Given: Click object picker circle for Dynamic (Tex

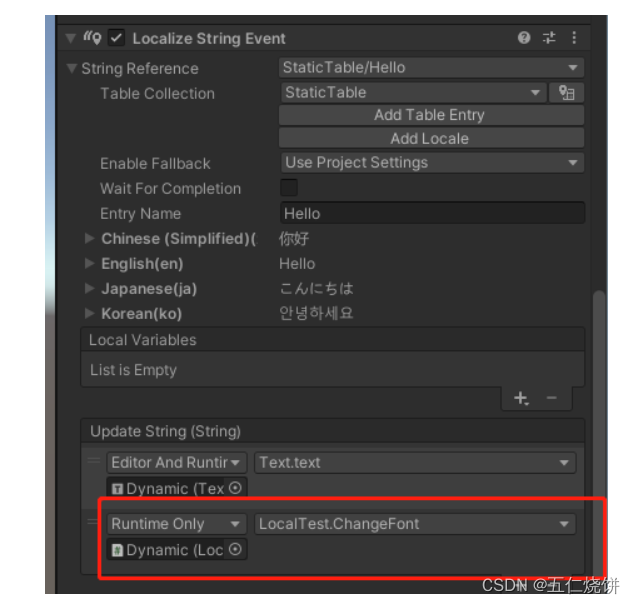Looking at the screenshot, I should 236,488.
